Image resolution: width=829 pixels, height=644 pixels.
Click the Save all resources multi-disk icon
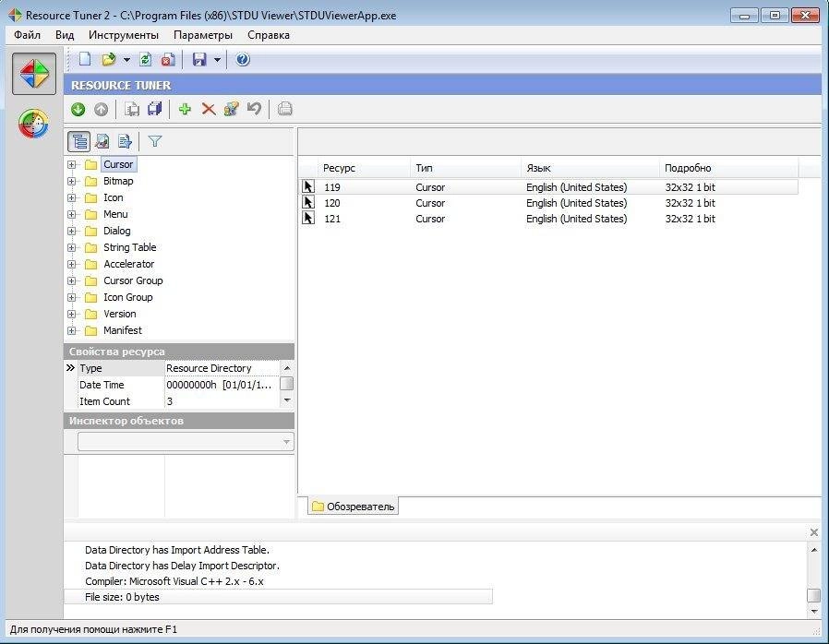[154, 109]
